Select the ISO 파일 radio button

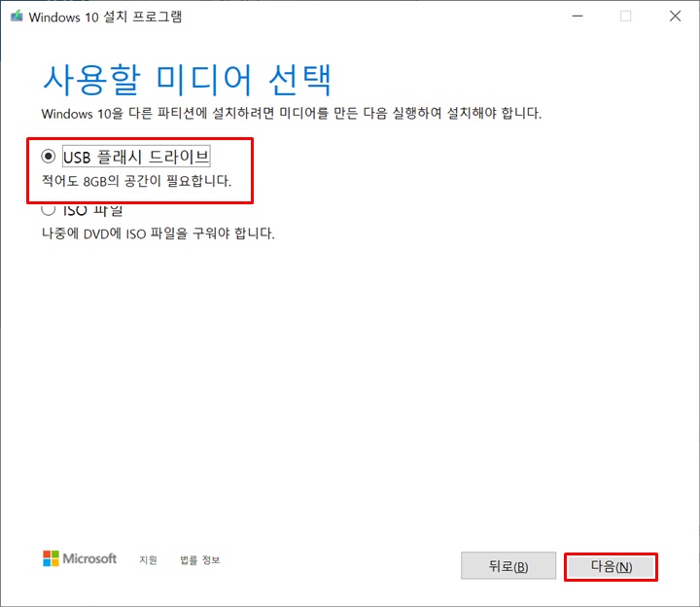point(49,209)
